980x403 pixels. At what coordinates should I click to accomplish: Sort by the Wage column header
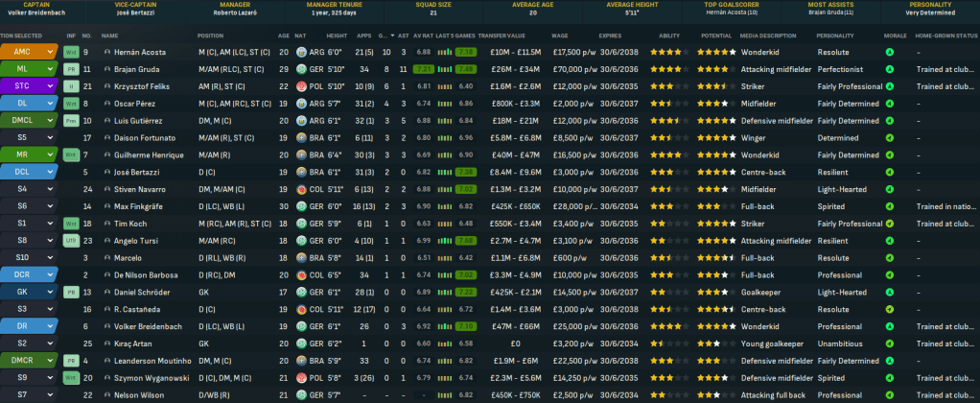[559, 36]
